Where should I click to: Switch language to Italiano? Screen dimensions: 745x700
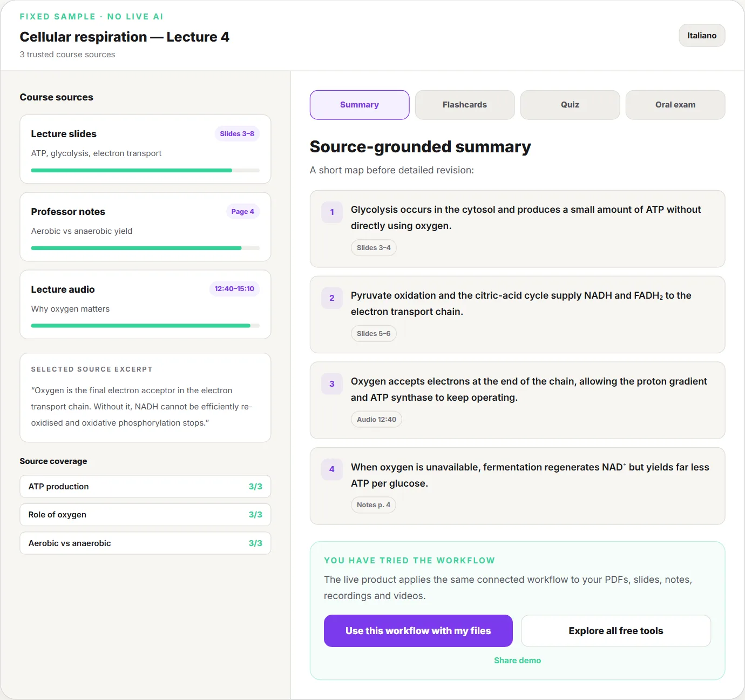click(702, 36)
